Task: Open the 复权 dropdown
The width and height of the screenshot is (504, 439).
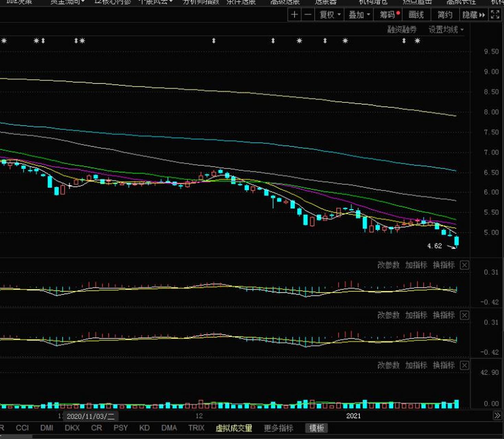Action: pyautogui.click(x=330, y=15)
